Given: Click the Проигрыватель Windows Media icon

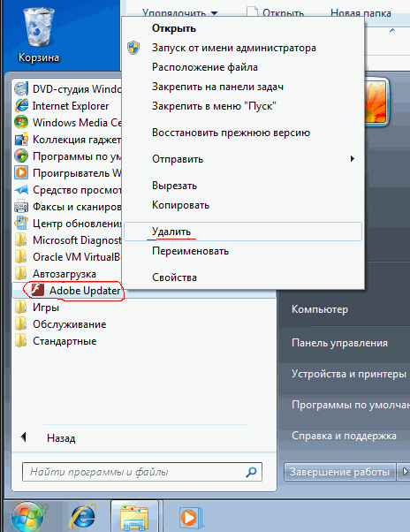Looking at the screenshot, I should pyautogui.click(x=21, y=173).
